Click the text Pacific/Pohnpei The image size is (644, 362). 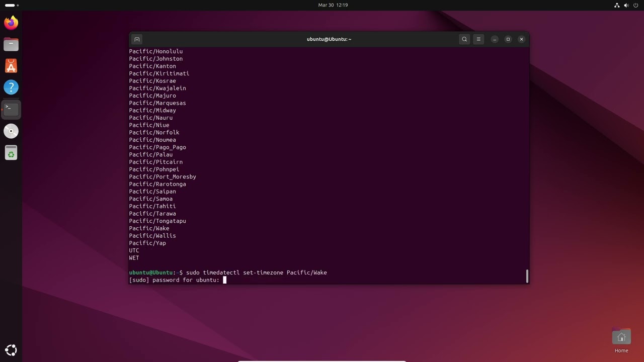[154, 169]
